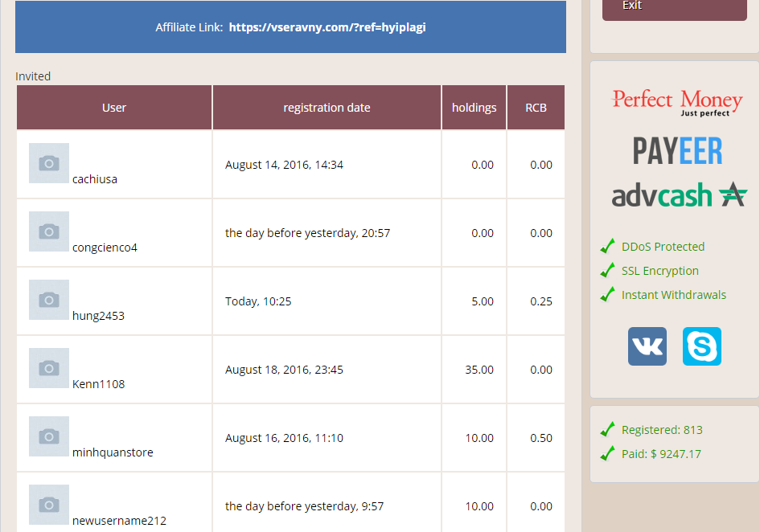Click the green checkmark beside SSL Encryption
The image size is (760, 532).
(x=607, y=270)
